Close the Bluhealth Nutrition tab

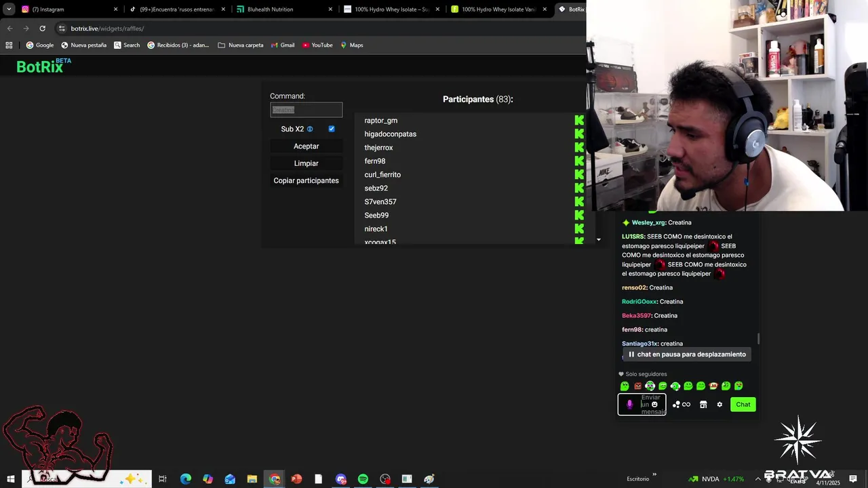(330, 9)
